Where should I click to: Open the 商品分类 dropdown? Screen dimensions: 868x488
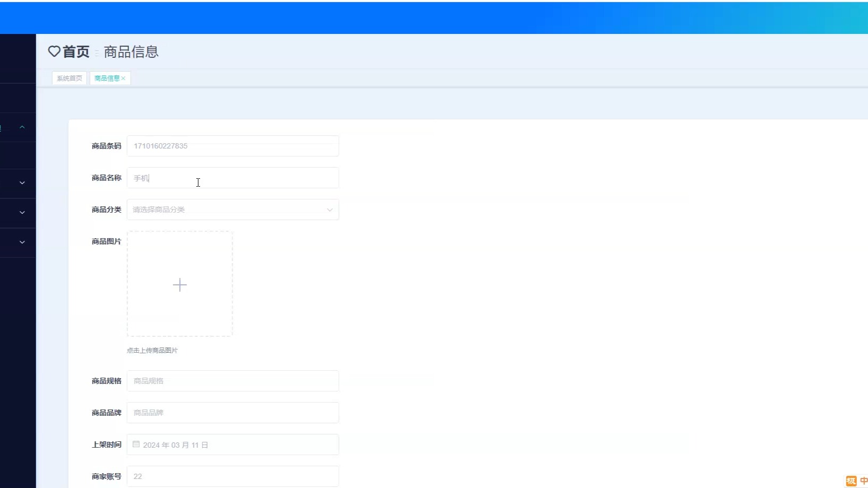click(x=233, y=210)
